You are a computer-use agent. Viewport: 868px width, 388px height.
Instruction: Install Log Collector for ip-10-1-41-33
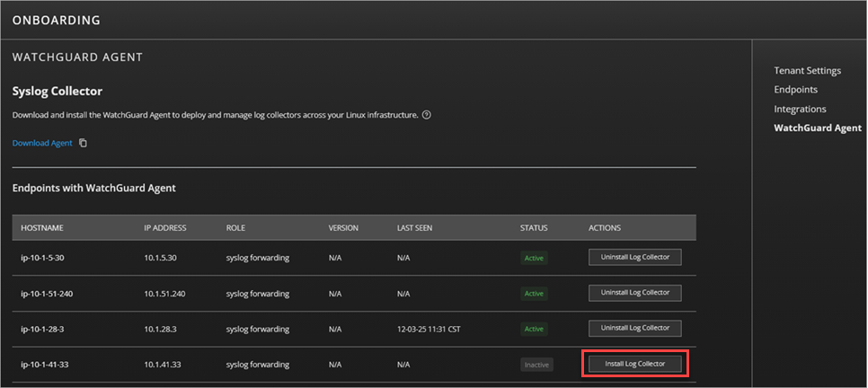[x=635, y=365]
